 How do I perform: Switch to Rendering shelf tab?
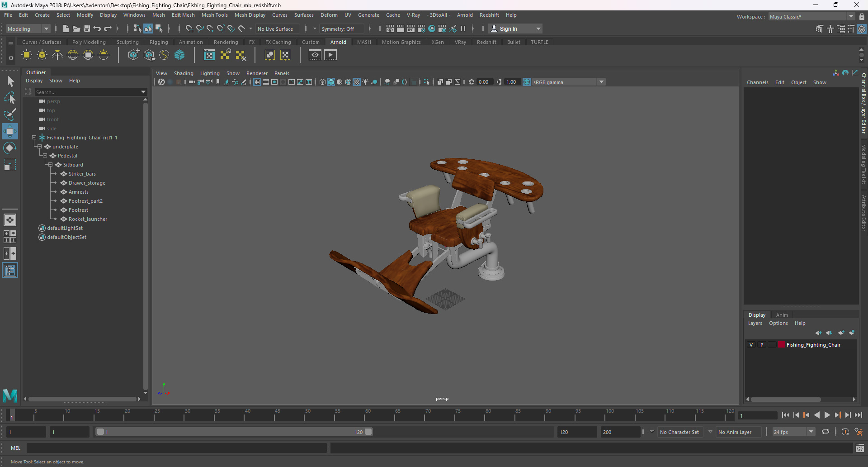click(226, 42)
